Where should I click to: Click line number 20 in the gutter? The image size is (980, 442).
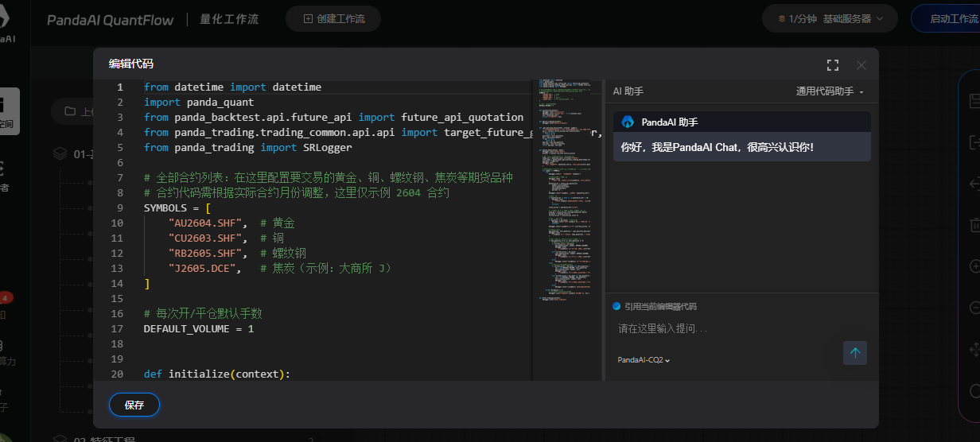point(117,374)
